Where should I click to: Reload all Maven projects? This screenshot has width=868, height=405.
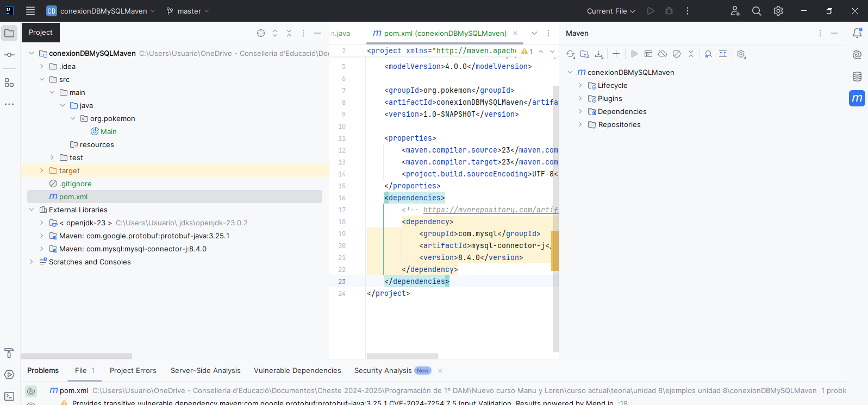[570, 54]
